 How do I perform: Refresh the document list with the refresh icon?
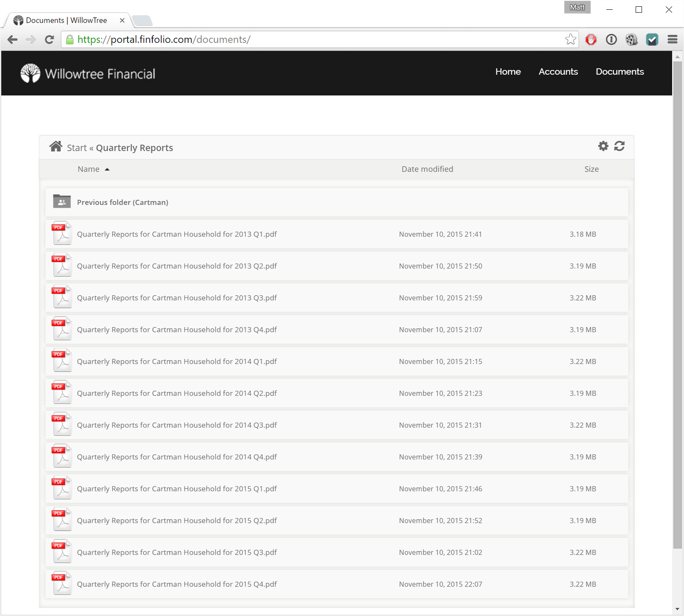[x=620, y=146]
